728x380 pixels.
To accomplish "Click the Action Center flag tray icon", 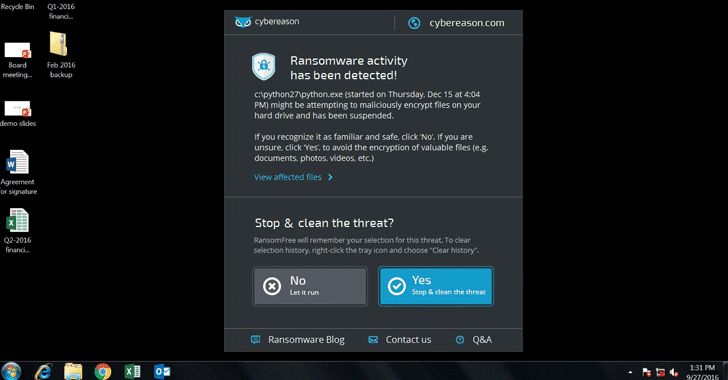I will [646, 372].
